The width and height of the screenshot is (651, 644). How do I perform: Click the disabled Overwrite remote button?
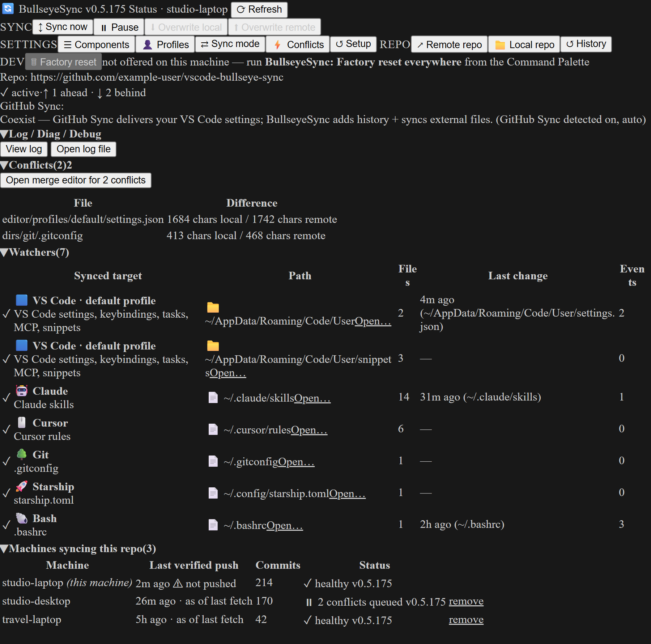coord(274,27)
